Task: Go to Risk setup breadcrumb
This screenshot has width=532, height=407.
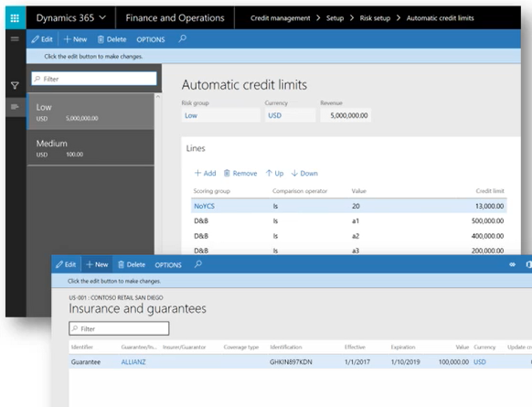Action: pos(375,18)
